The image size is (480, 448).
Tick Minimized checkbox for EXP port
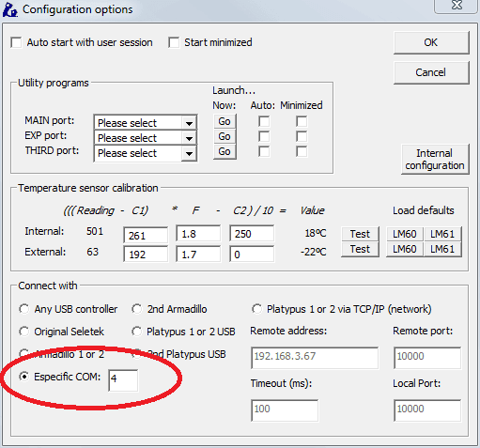point(302,136)
